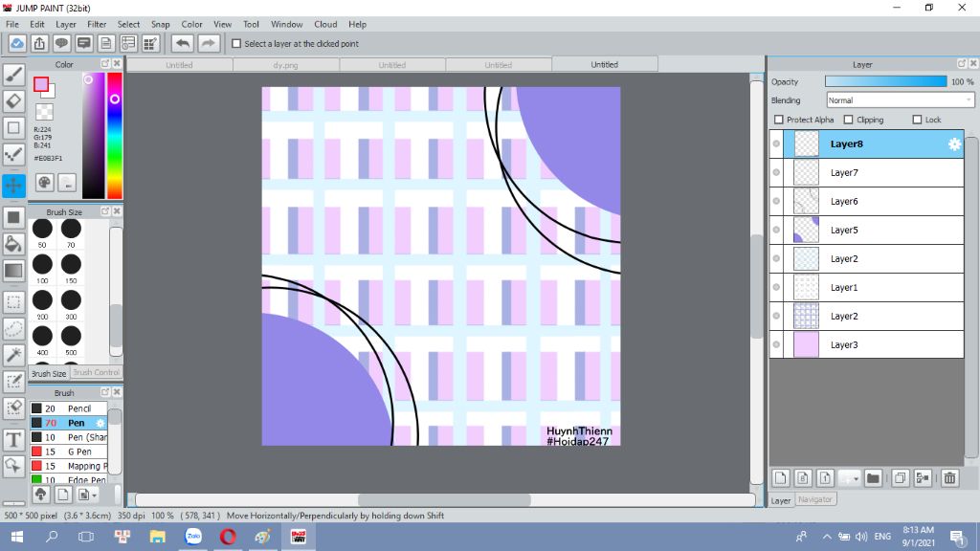
Task: Click the canvas horizontal scrollbar
Action: [x=444, y=499]
